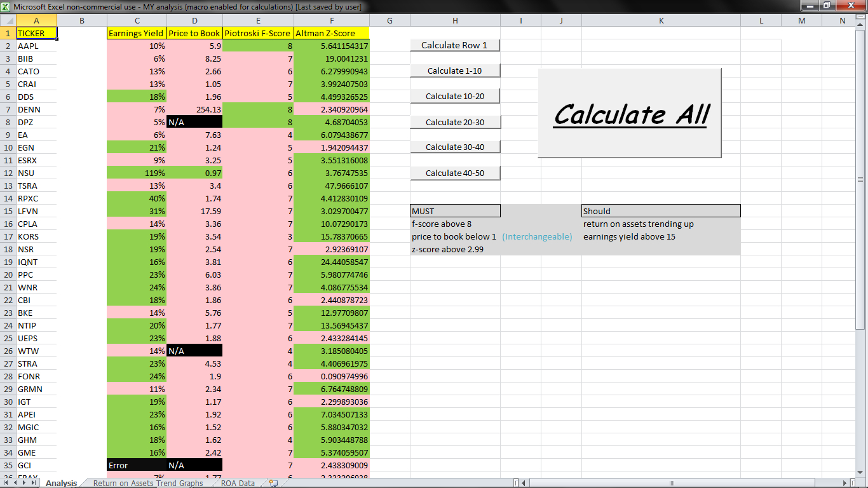The width and height of the screenshot is (868, 488).
Task: Click the Calculate 1-10 button
Action: tap(455, 71)
